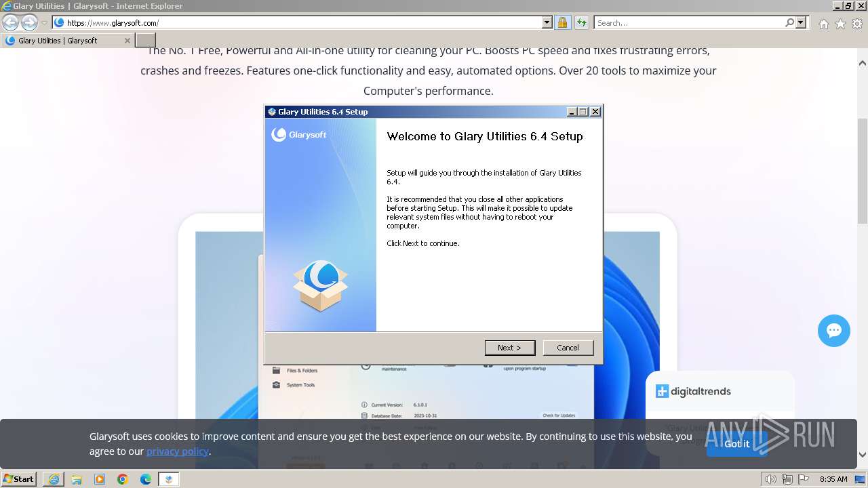
Task: Open the search provider dropdown
Action: point(801,22)
